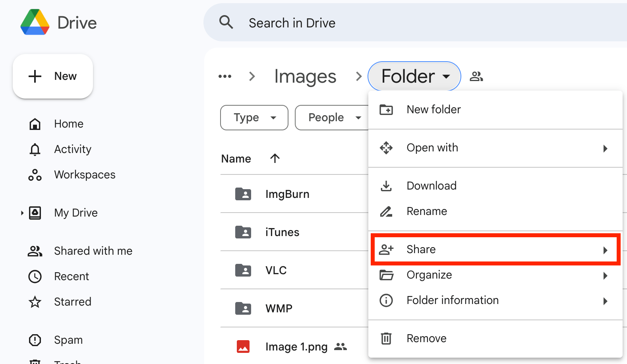Select the VLC folder row

point(294,270)
